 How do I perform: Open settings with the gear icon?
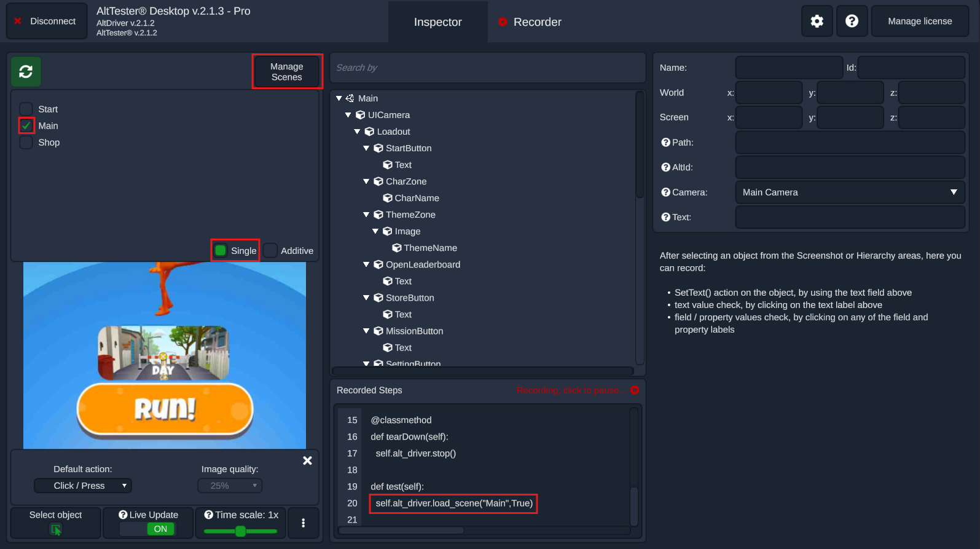[817, 22]
